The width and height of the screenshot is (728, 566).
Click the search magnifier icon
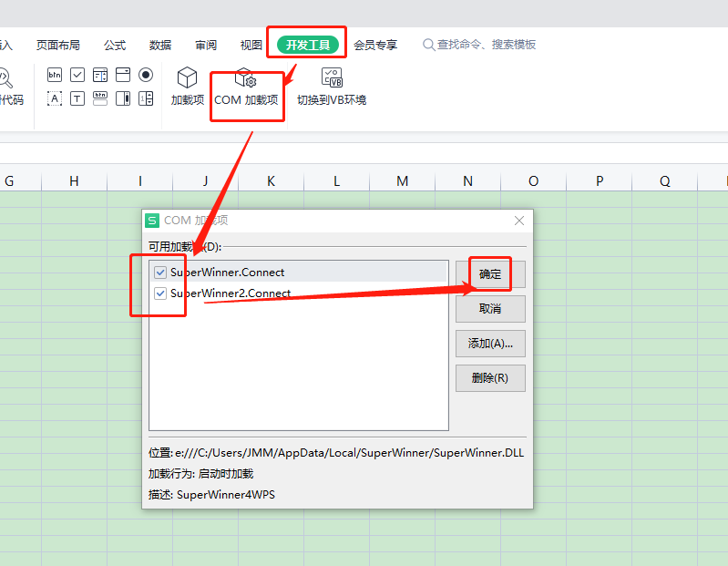[x=428, y=45]
